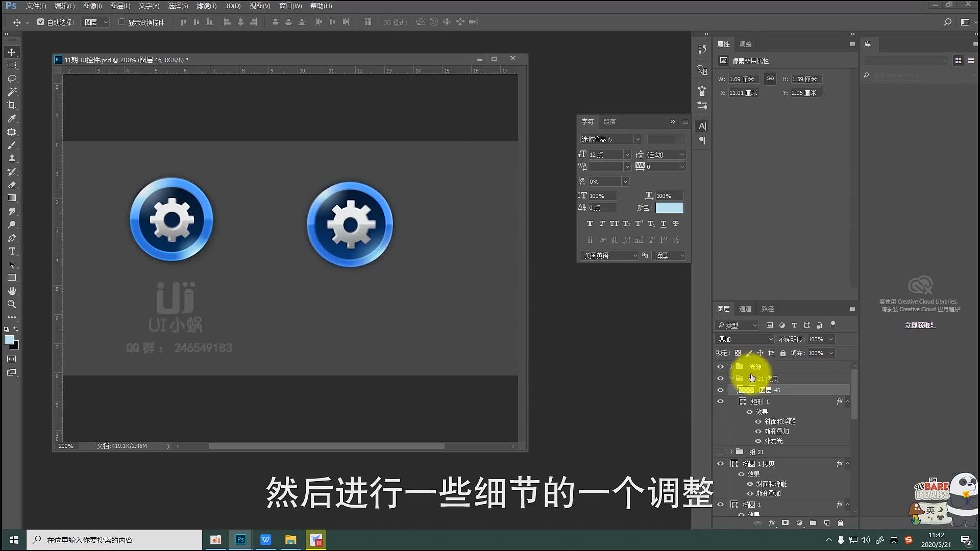Select the Lasso tool
The height and width of the screenshot is (551, 980).
point(12,79)
